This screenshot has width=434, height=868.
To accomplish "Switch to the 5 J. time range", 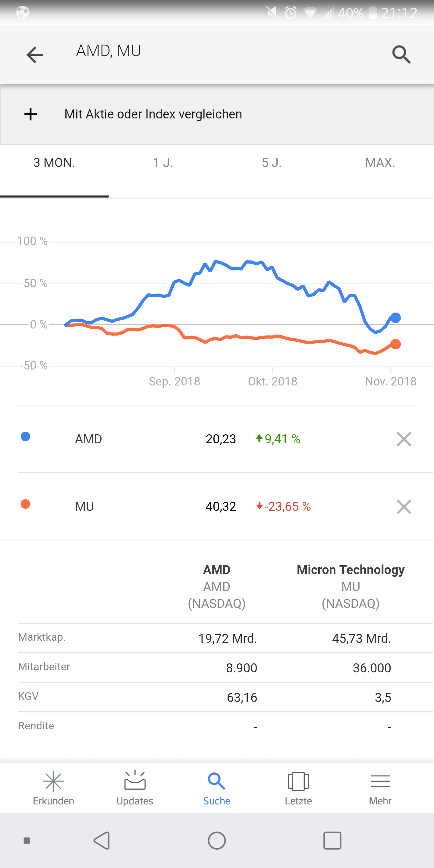I will tap(272, 163).
